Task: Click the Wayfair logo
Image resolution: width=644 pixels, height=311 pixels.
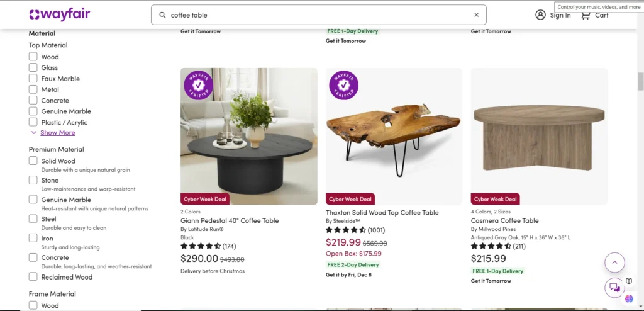Action: tap(60, 14)
